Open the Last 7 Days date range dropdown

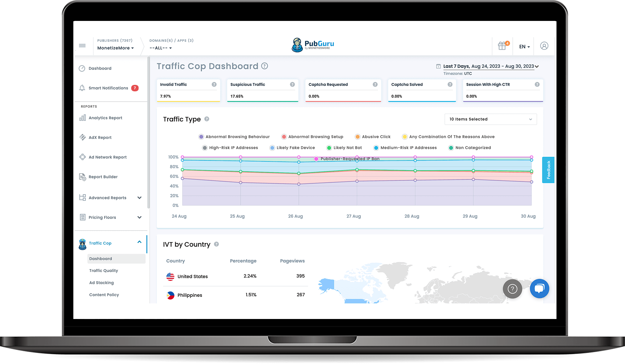point(491,66)
